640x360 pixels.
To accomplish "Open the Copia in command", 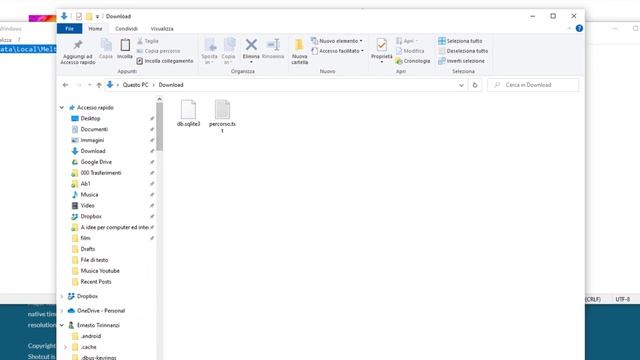I will [229, 51].
